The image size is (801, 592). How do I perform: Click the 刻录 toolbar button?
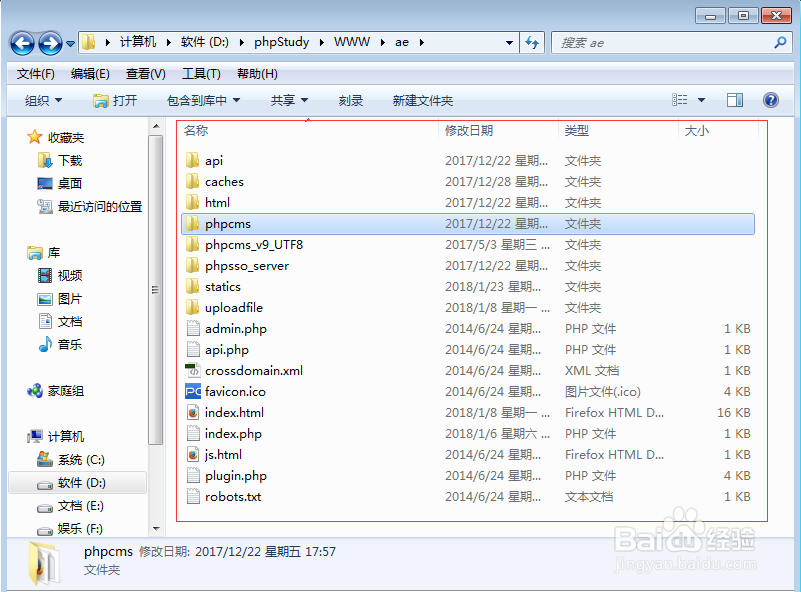pos(350,101)
